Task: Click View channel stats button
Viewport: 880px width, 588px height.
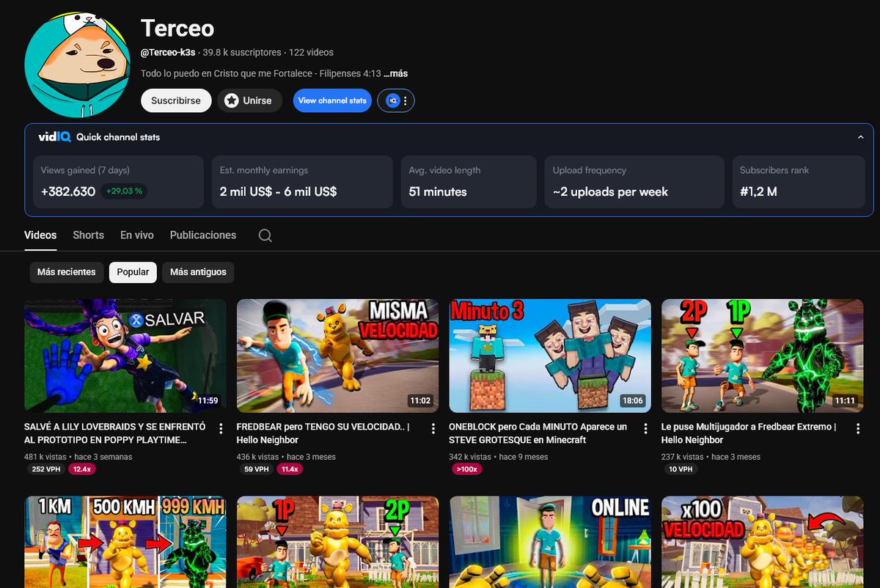Action: (332, 100)
